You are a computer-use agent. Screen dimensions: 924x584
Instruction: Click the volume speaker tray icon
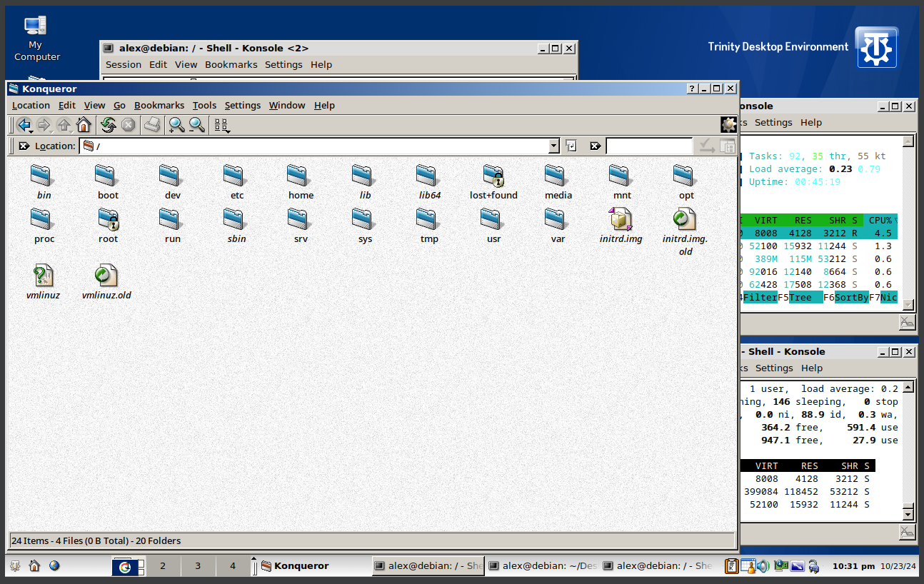763,566
